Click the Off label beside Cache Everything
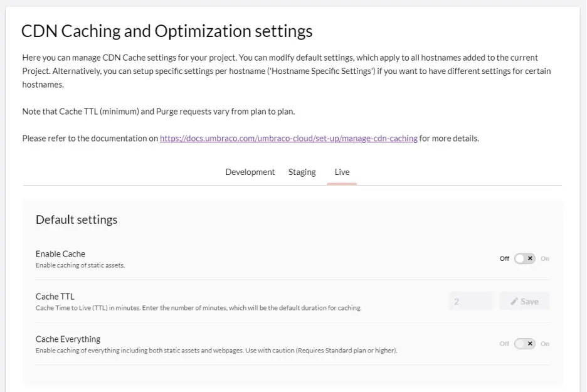Viewport: 587px width, 392px height. click(504, 344)
